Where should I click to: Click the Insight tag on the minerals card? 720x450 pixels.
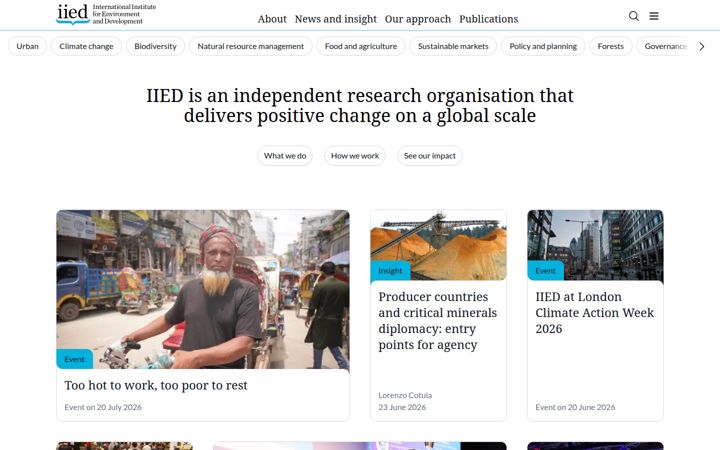click(x=390, y=271)
